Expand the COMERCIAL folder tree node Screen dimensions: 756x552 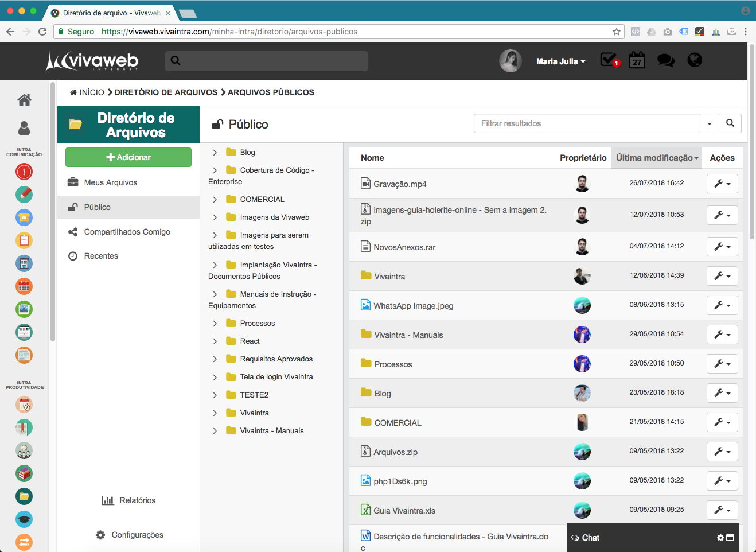pyautogui.click(x=215, y=200)
